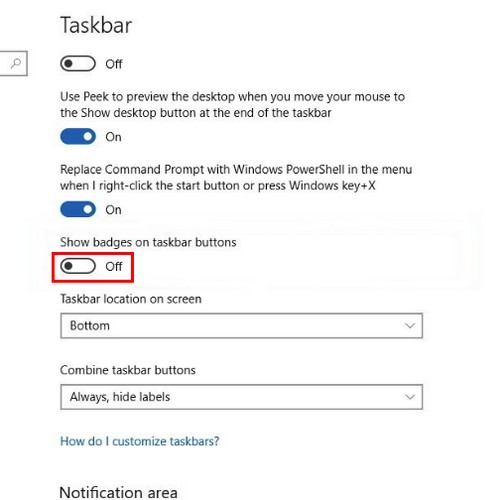
Task: Click the Notification area section heading
Action: tap(118, 492)
